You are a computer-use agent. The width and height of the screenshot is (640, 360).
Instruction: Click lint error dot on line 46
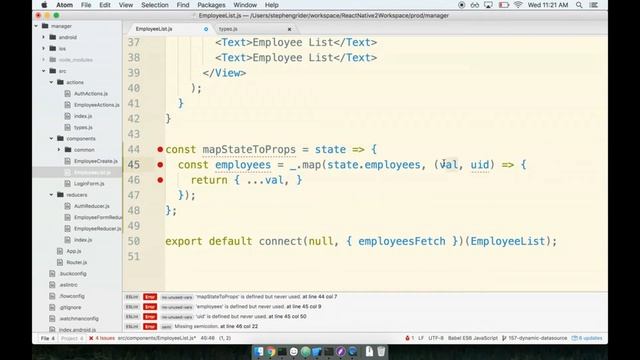pyautogui.click(x=160, y=180)
